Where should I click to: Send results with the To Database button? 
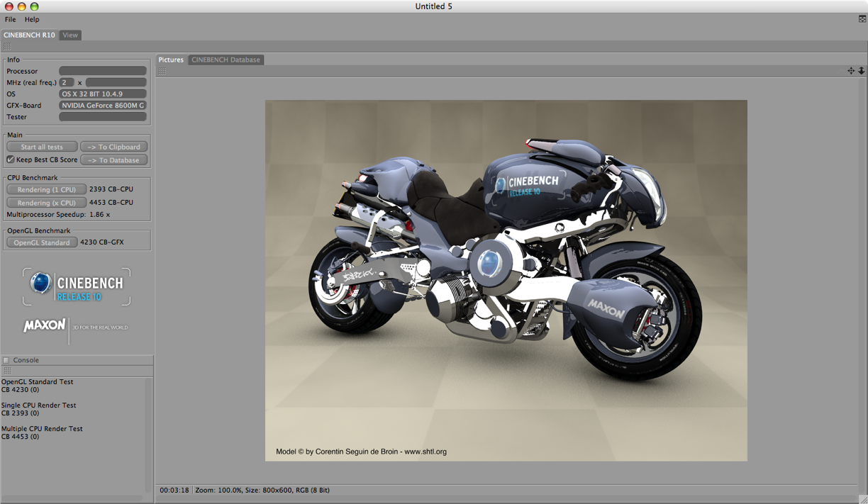click(x=114, y=160)
